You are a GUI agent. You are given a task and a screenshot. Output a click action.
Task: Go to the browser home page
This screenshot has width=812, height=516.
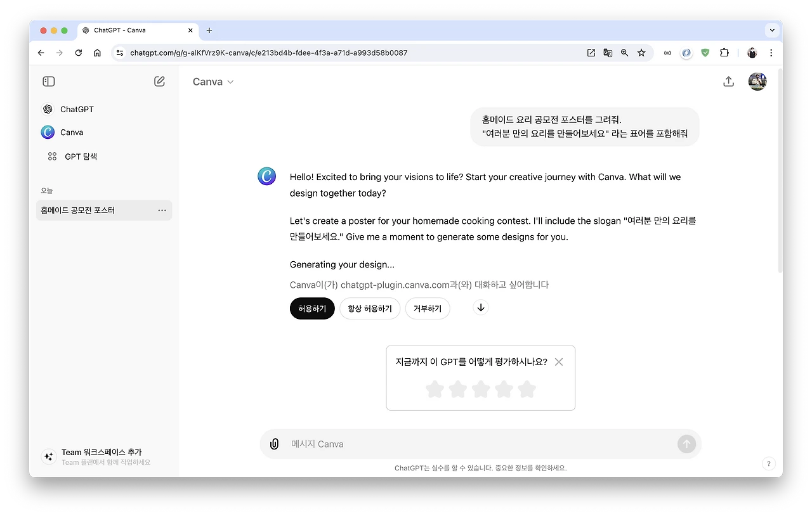pyautogui.click(x=97, y=53)
